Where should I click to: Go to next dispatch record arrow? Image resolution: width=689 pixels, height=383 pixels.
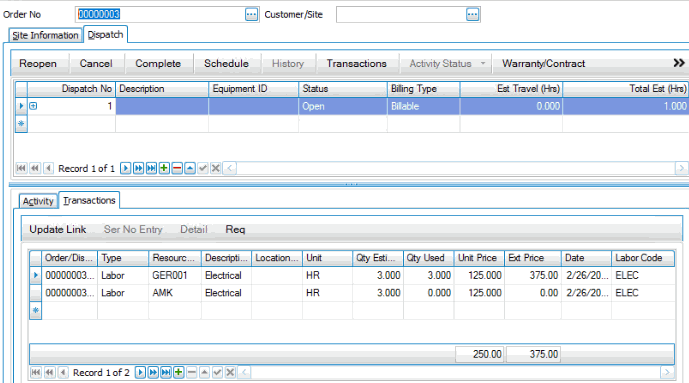125,168
